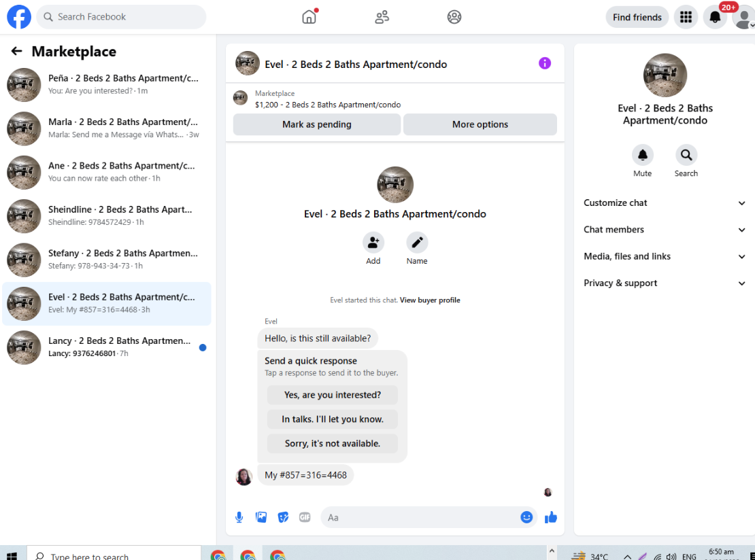
Task: Open Ane conversation in list
Action: pyautogui.click(x=107, y=172)
